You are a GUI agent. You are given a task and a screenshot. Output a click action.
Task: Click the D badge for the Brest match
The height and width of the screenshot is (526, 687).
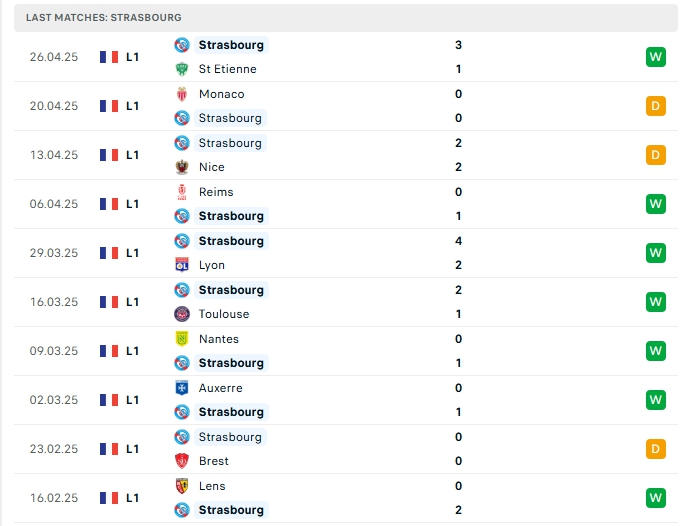[655, 449]
